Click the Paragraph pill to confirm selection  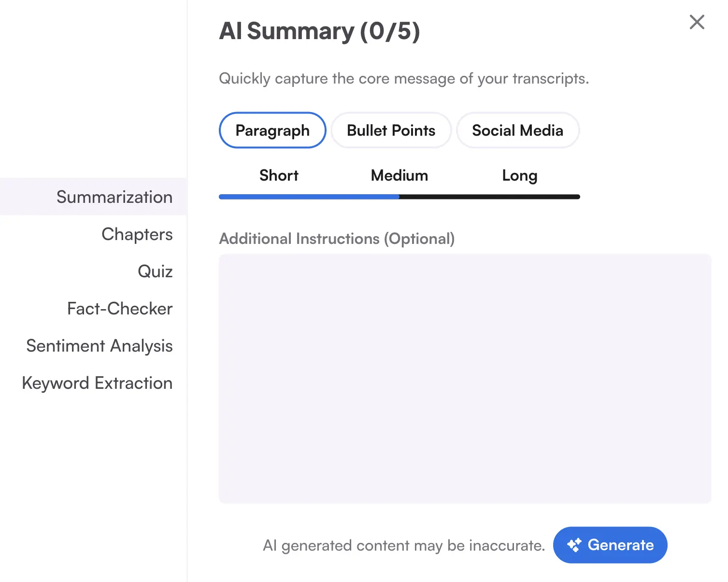(x=272, y=130)
